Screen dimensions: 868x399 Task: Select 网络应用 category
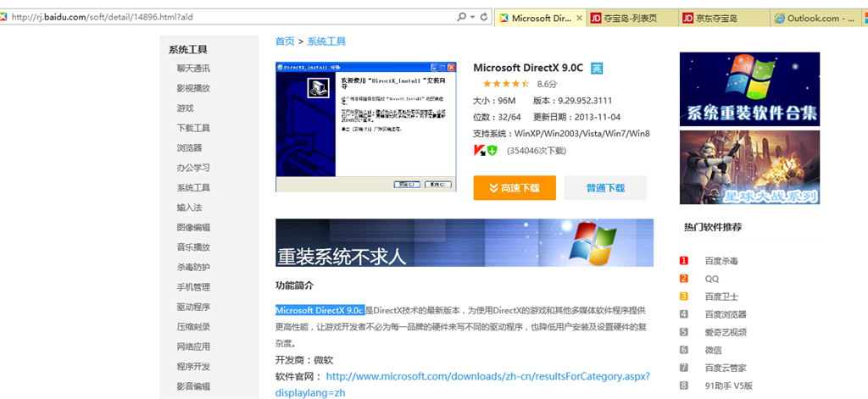193,347
